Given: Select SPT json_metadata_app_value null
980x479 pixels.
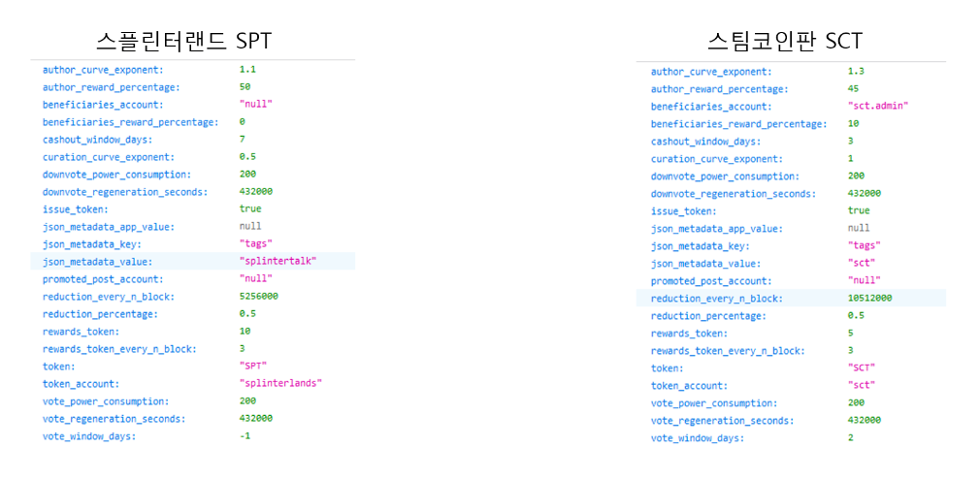Looking at the screenshot, I should click(x=250, y=226).
